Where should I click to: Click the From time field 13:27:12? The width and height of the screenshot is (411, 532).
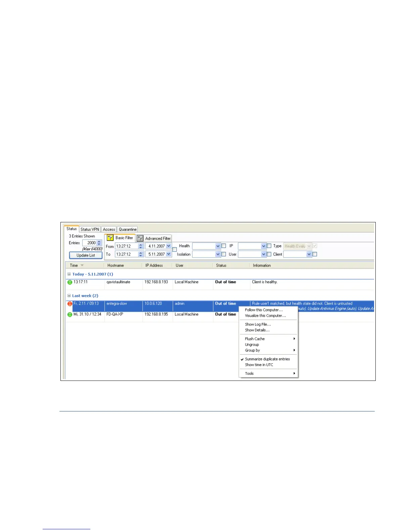pyautogui.click(x=127, y=246)
